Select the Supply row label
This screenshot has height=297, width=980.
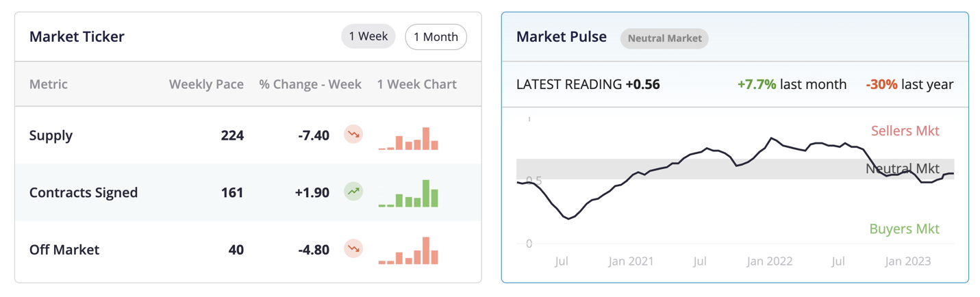pyautogui.click(x=51, y=135)
